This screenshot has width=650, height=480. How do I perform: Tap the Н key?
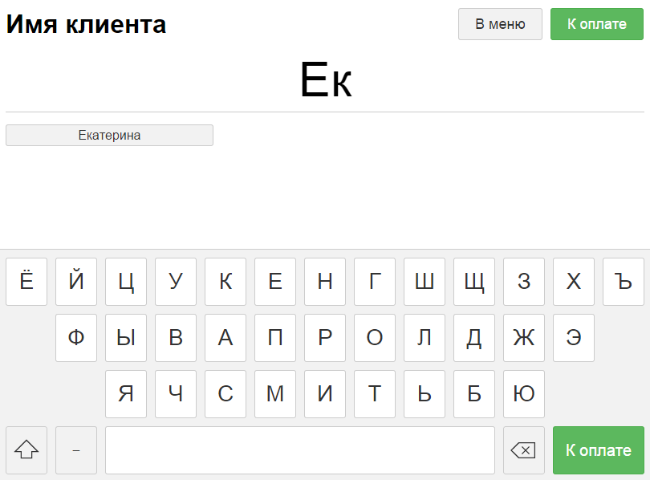point(325,281)
